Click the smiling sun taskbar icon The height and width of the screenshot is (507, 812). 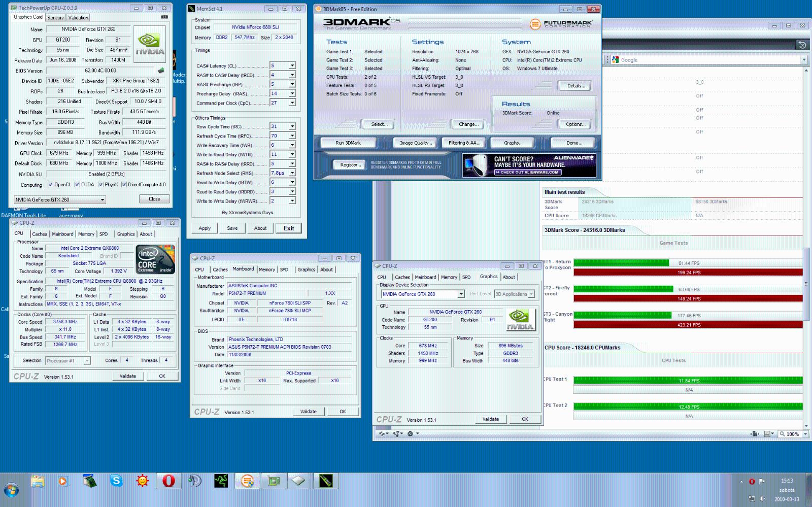[143, 481]
